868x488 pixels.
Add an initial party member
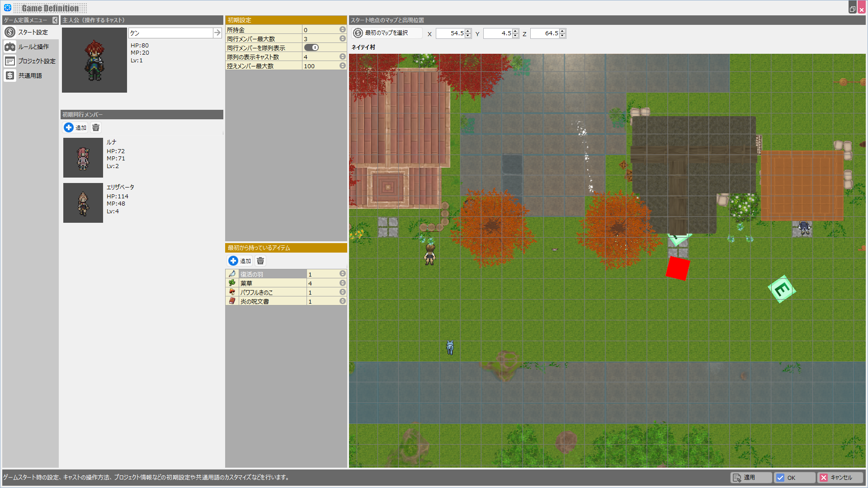point(75,128)
